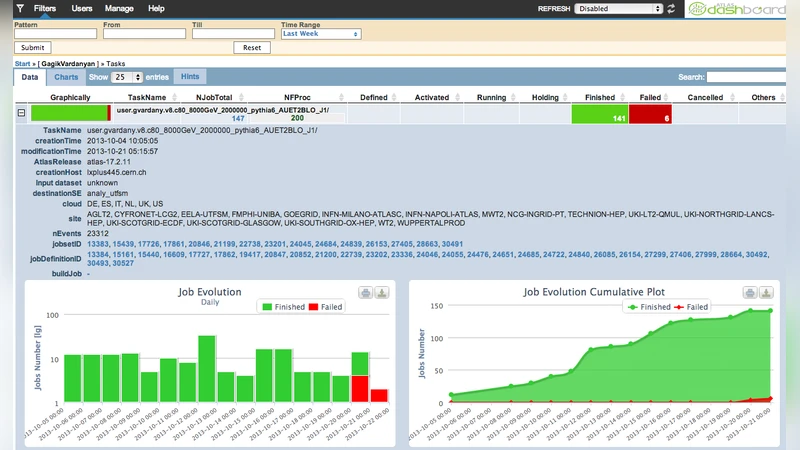
Task: Click the Reset button
Action: click(x=252, y=47)
